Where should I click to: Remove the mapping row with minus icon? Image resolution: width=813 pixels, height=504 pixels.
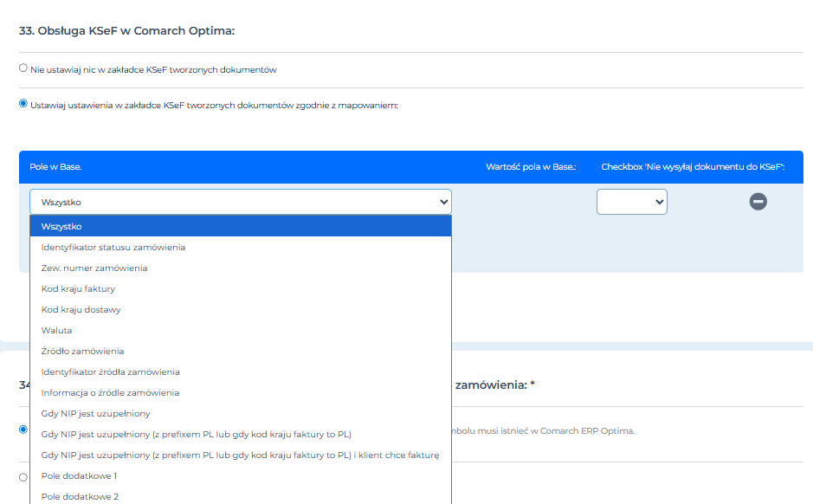pyautogui.click(x=758, y=201)
